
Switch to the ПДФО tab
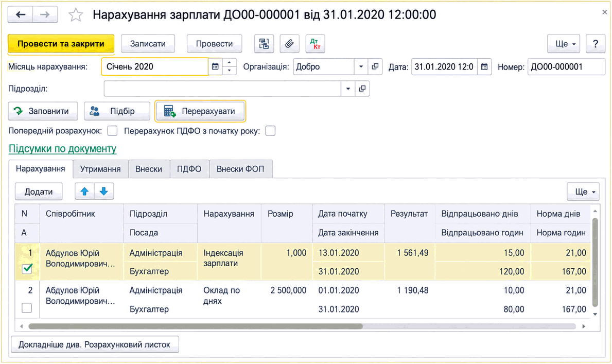[189, 169]
